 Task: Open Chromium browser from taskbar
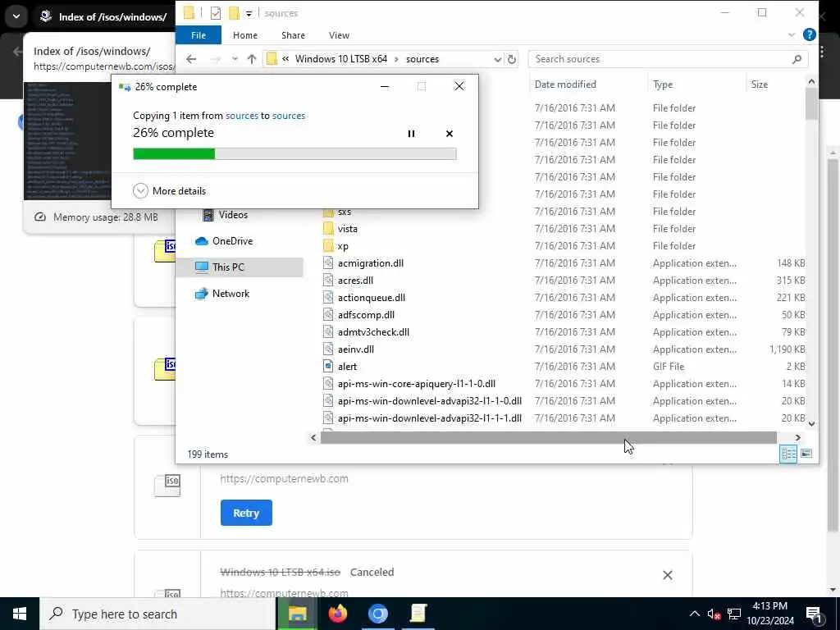coord(377,614)
